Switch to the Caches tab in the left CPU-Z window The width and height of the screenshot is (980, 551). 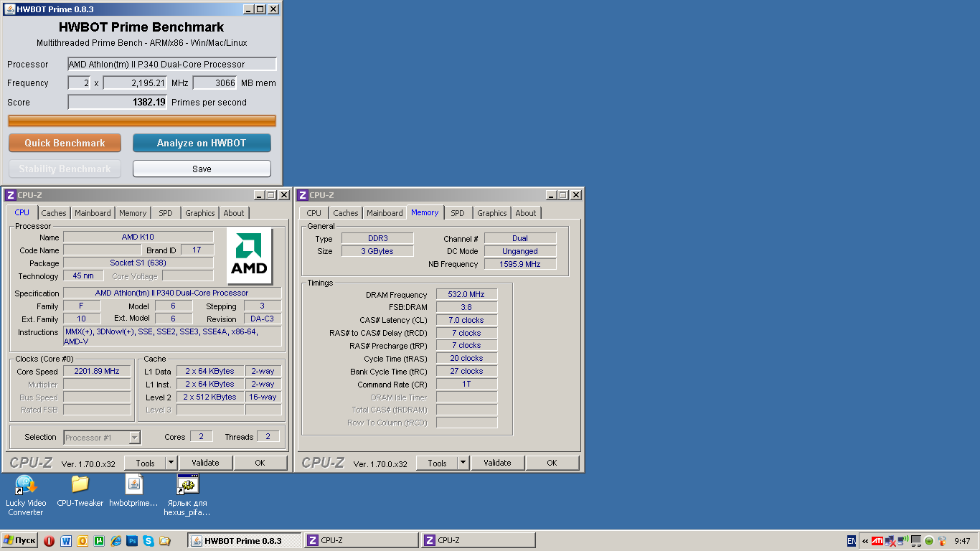pos(54,213)
